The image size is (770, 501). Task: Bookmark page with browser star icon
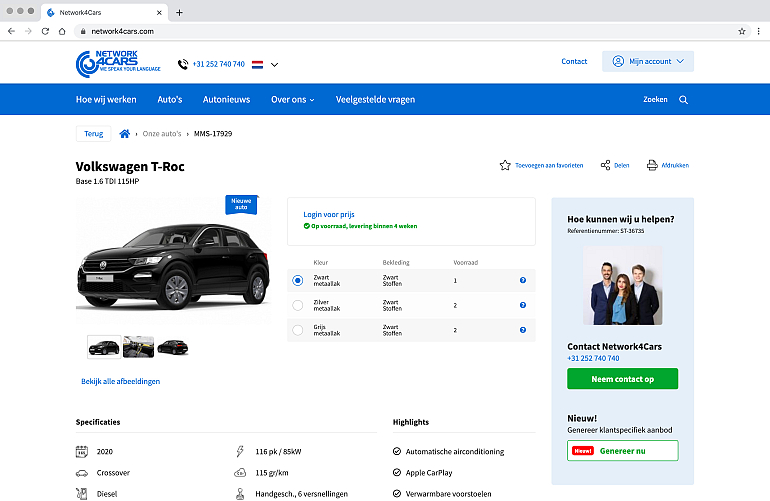(742, 31)
